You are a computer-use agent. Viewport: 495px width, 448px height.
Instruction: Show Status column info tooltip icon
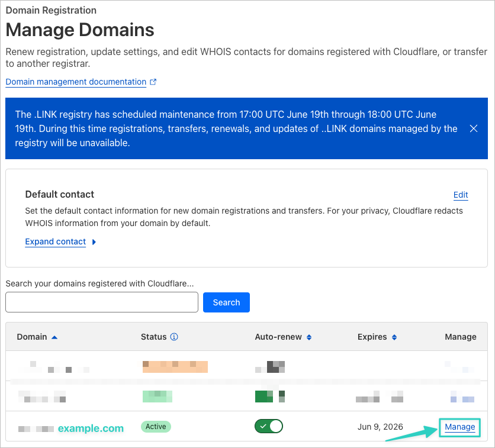pos(174,337)
